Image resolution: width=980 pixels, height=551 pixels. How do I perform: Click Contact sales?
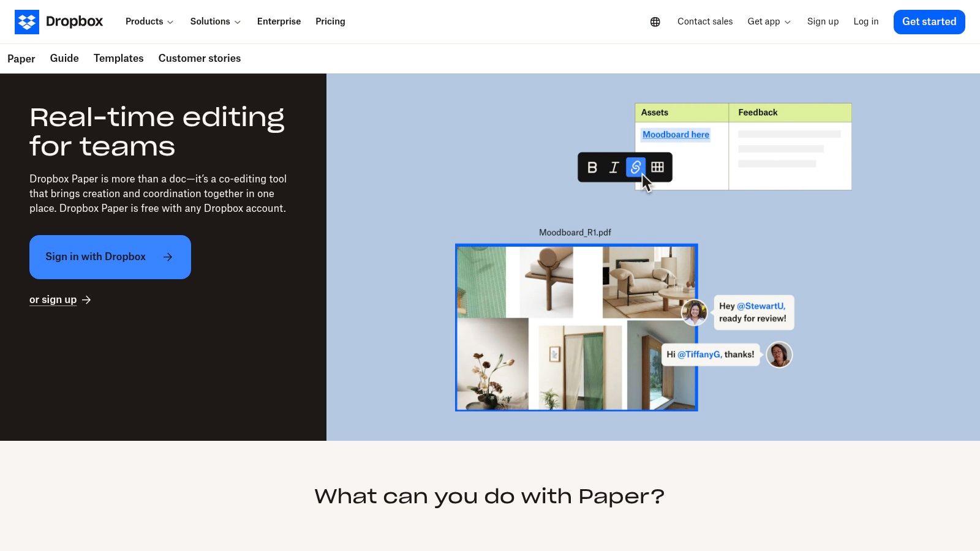pyautogui.click(x=704, y=21)
